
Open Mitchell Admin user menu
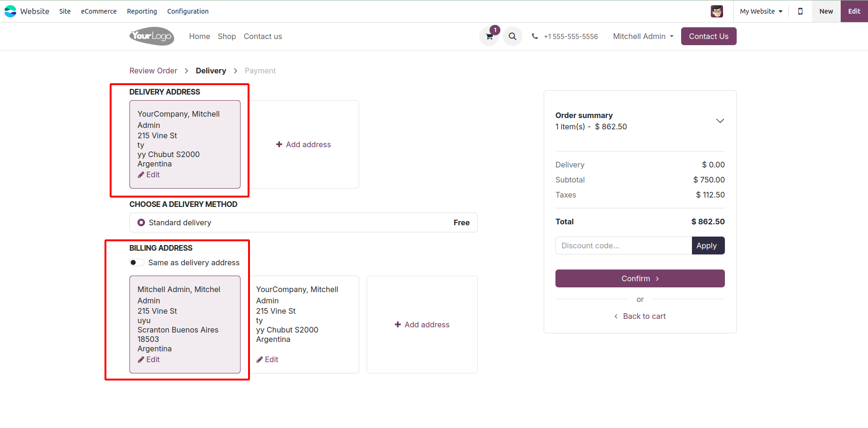[x=643, y=36]
